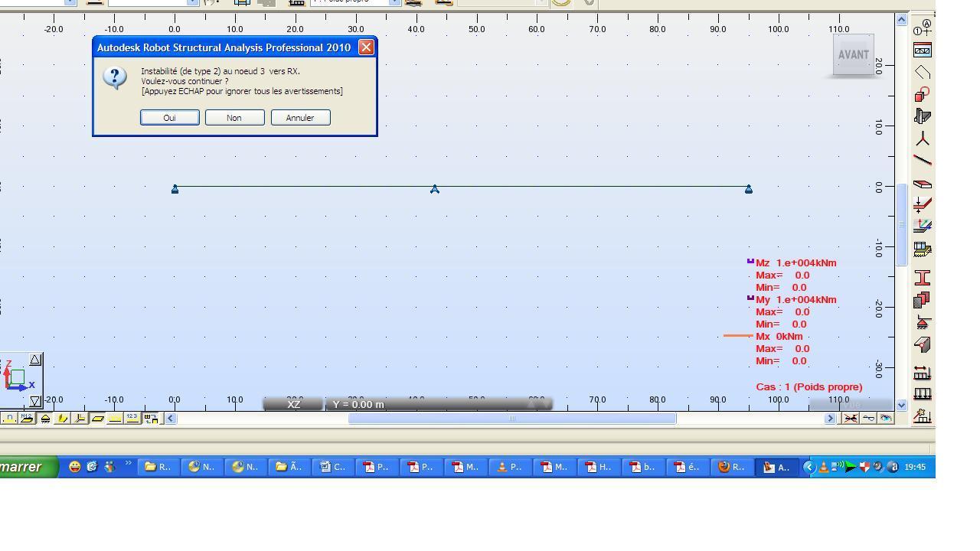Click Oui to continue analysis
The width and height of the screenshot is (980, 551).
click(x=169, y=118)
